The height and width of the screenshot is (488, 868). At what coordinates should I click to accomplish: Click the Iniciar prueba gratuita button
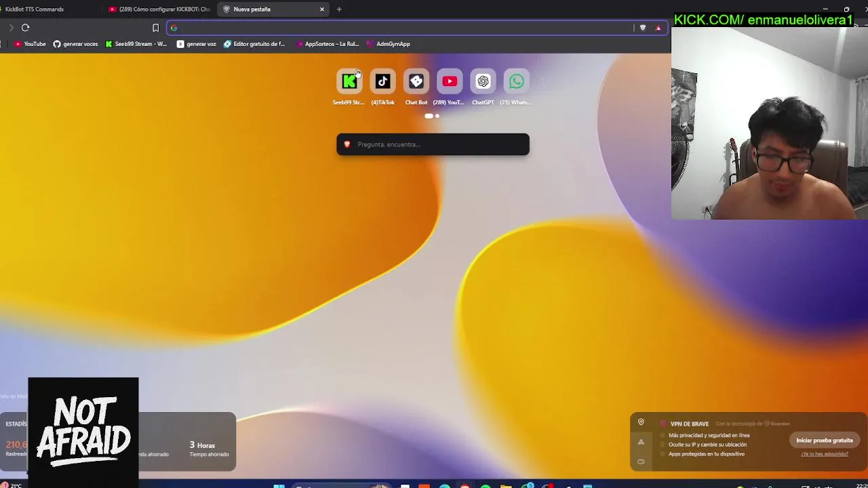point(825,441)
